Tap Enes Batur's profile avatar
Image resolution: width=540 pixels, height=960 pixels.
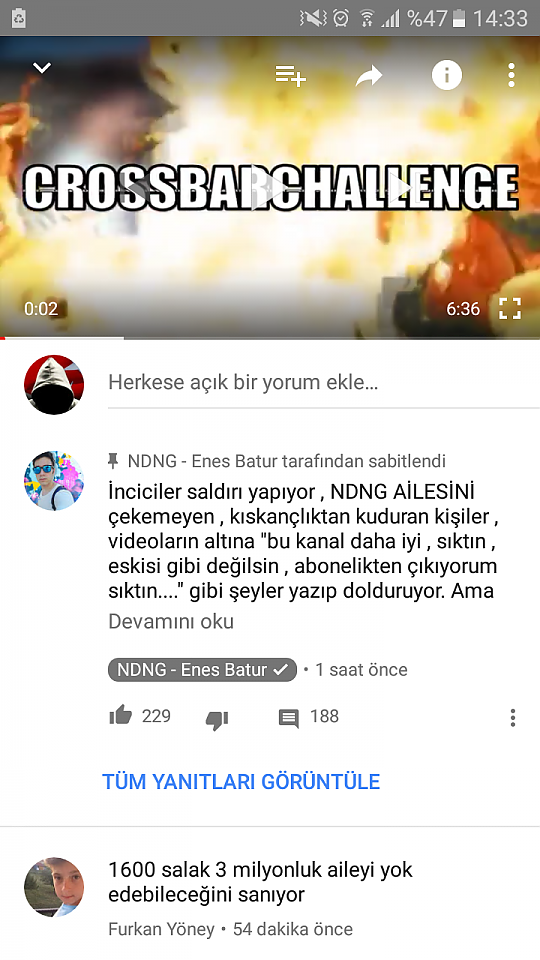(54, 481)
